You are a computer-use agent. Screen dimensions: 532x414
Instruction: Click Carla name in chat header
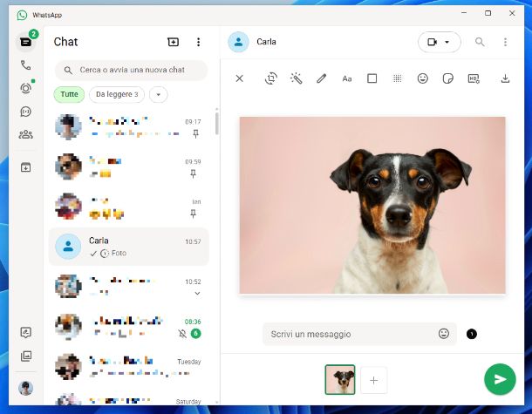coord(266,42)
